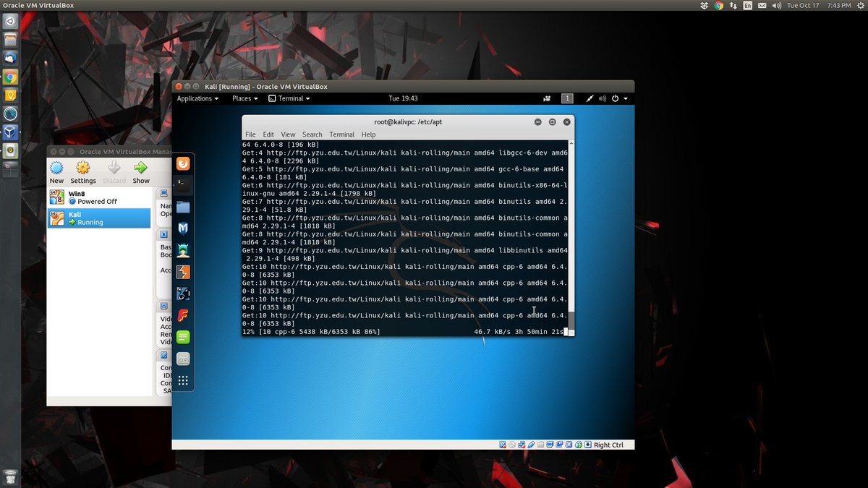Open the sound volume indicator in Ubuntu panel
The image size is (868, 488).
[778, 5]
